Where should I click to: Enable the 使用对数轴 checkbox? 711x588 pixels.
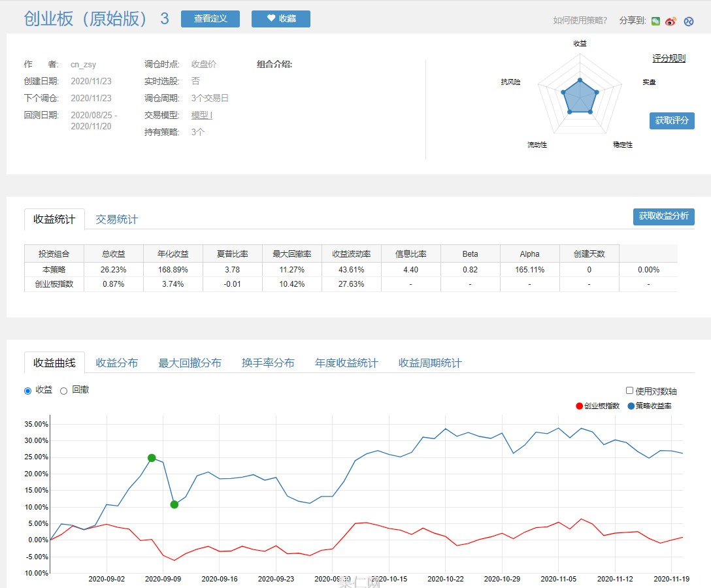[630, 391]
